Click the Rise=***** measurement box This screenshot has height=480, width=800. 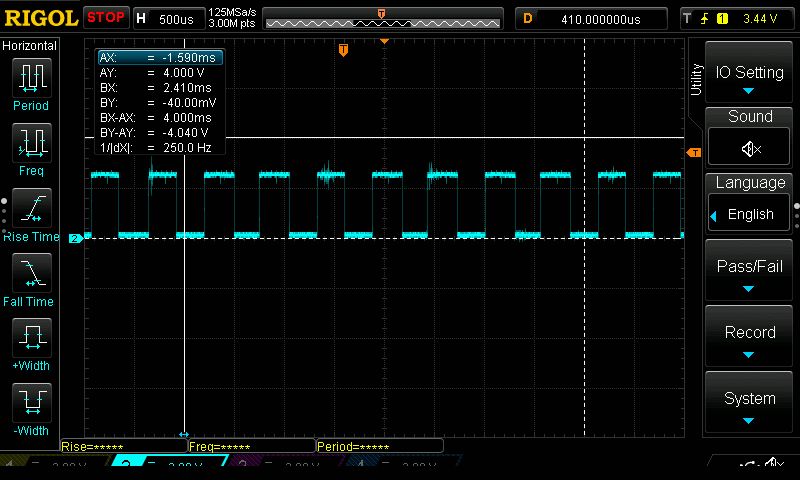point(124,446)
